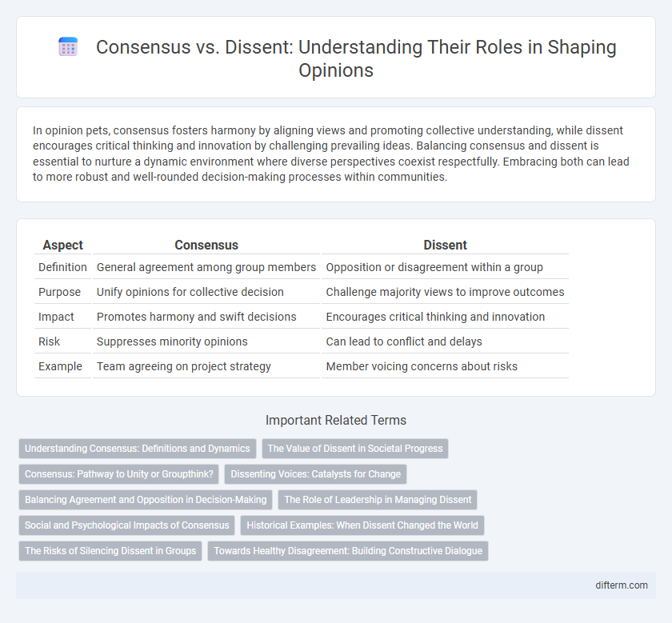Open 'Towards Healthy Disagreement: Building Constructive Dialogue' tag

tap(348, 552)
